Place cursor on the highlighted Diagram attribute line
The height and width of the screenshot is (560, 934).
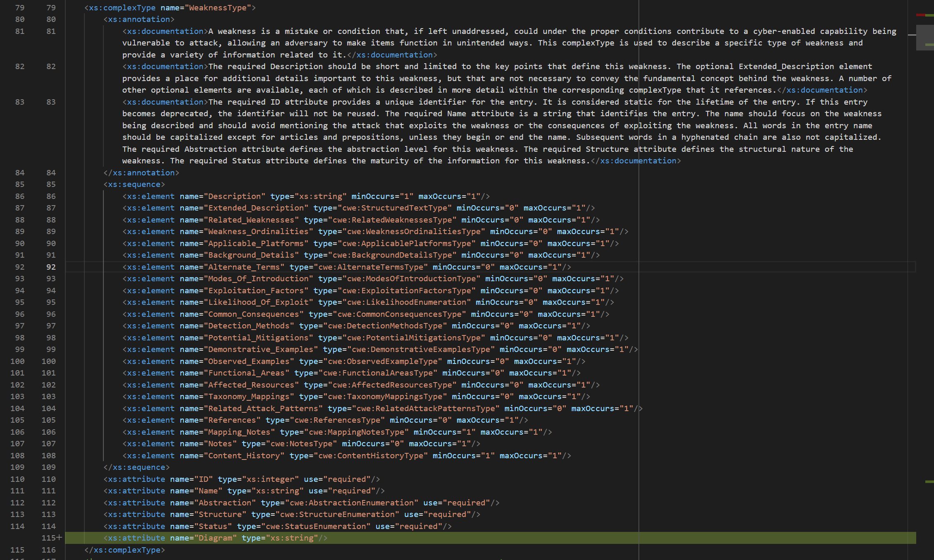pos(215,538)
